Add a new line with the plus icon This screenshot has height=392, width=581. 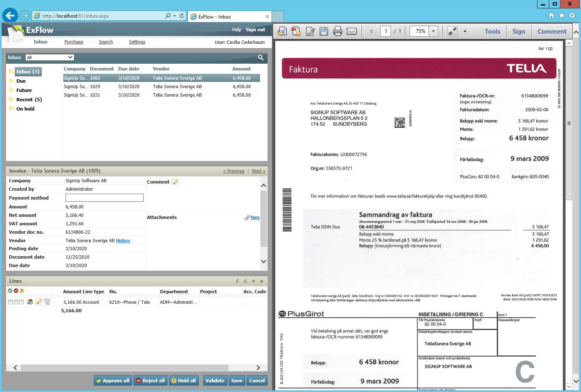[x=253, y=281]
